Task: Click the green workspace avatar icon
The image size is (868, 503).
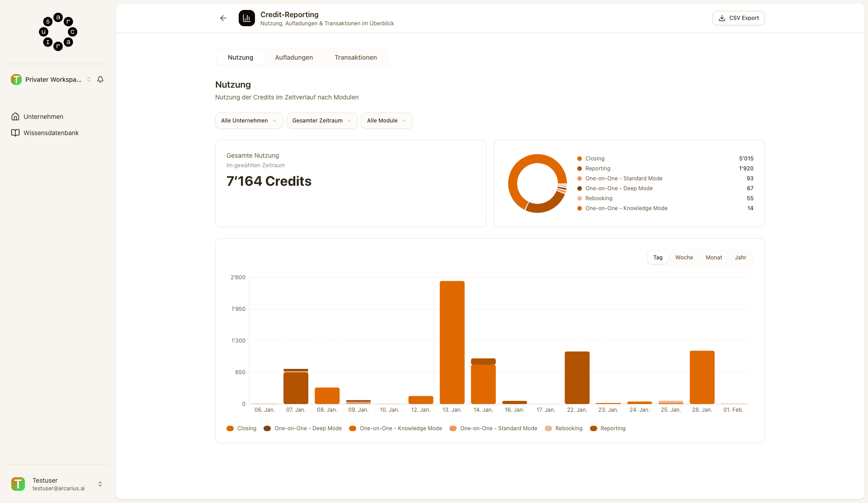Action: point(16,80)
